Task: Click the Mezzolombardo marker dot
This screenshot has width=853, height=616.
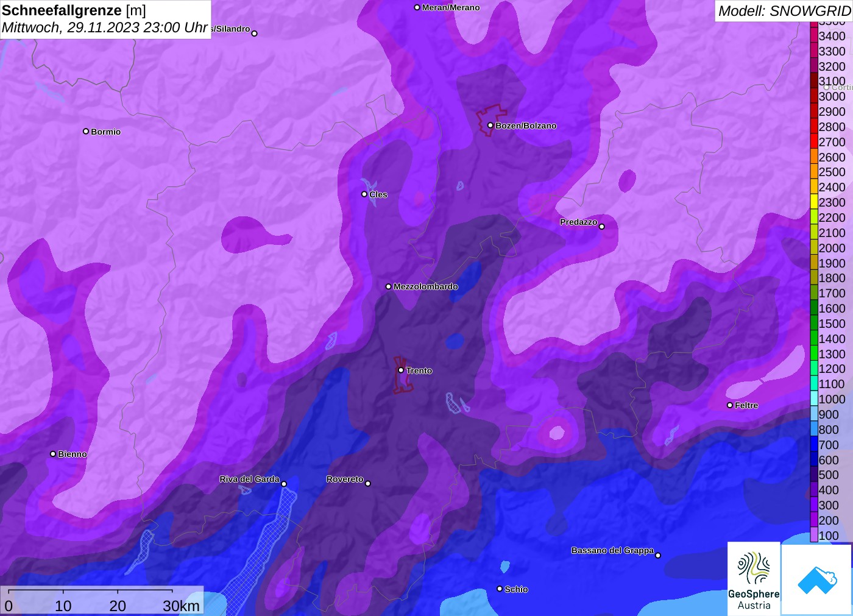Action: (389, 286)
